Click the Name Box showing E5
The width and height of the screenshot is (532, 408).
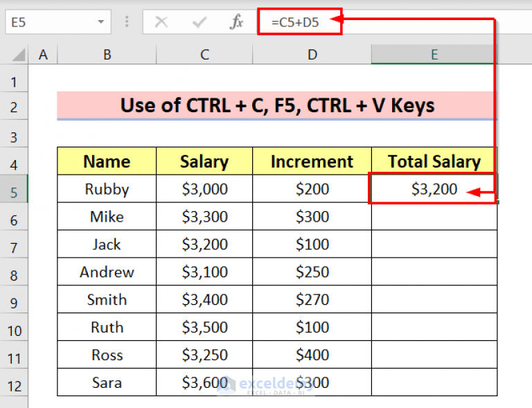pyautogui.click(x=58, y=22)
